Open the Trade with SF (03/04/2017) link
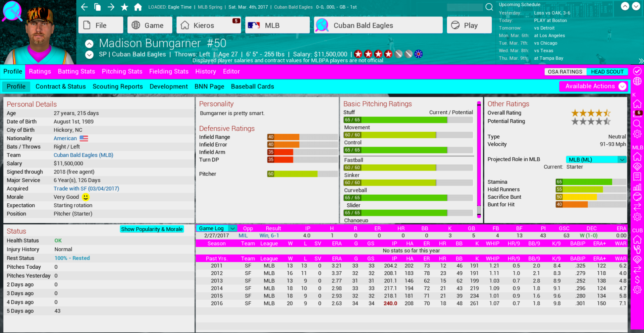Image resolution: width=644 pixels, height=333 pixels. (87, 189)
